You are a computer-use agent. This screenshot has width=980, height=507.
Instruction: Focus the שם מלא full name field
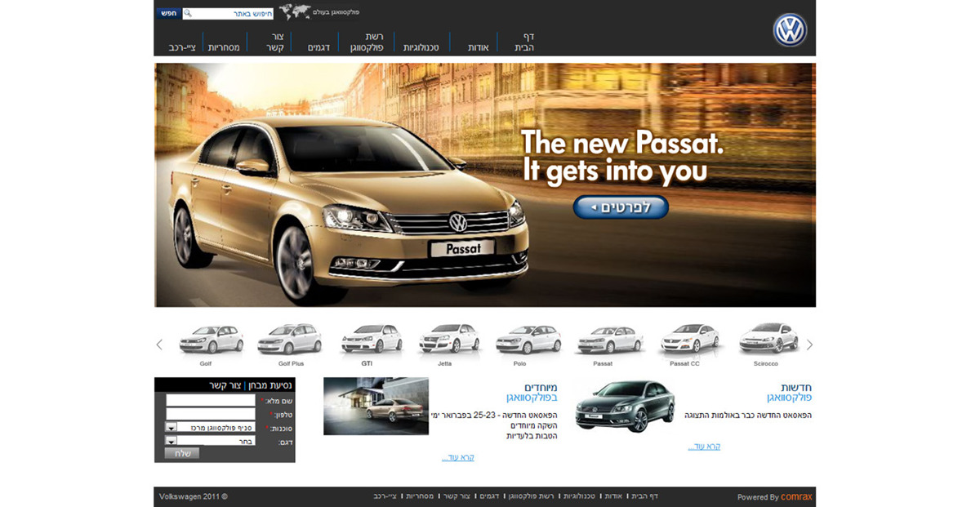(211, 400)
